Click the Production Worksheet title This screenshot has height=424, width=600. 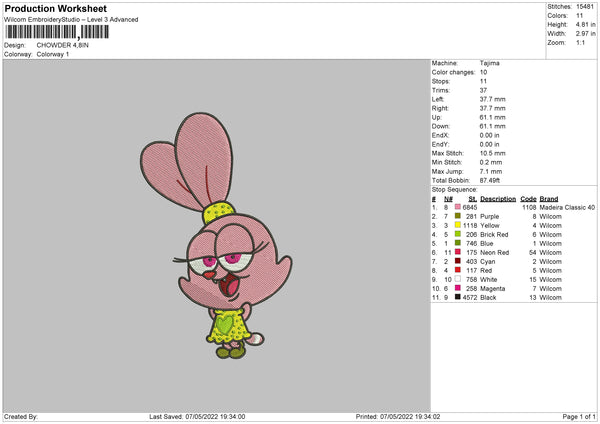pyautogui.click(x=55, y=8)
